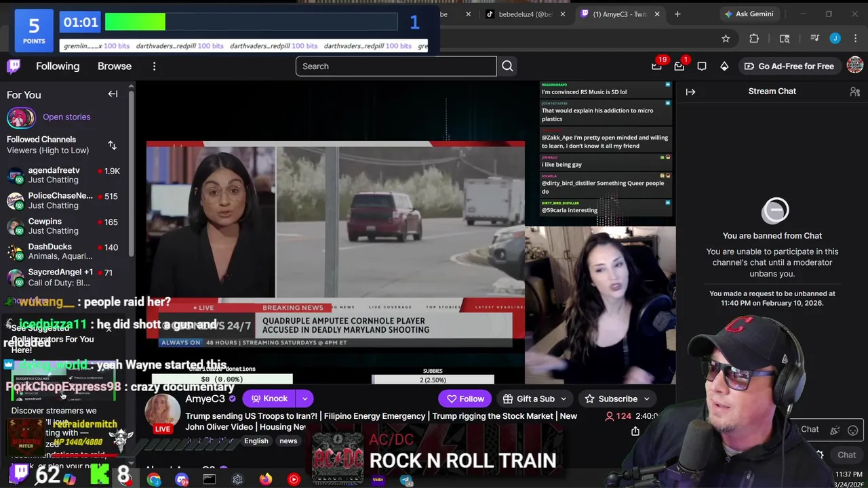Click the AmyeC3 live profile picture
The image size is (868, 488).
[163, 411]
